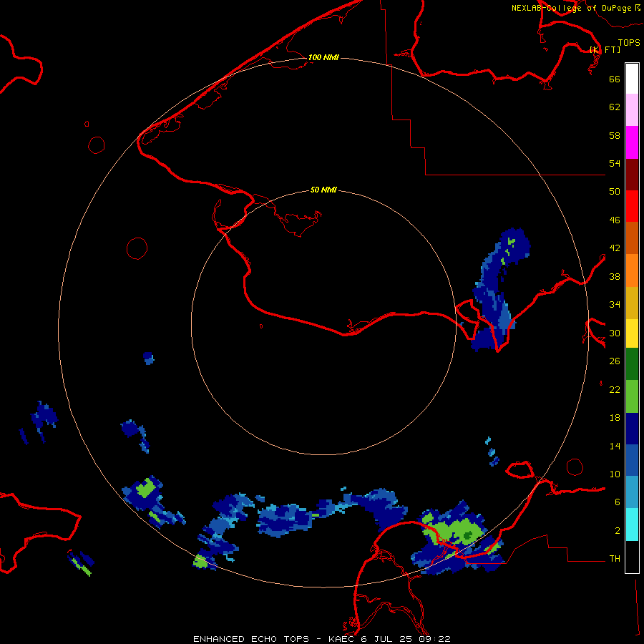Click the ENHANCED ECHO TOPS title text
This screenshot has width=644, height=644.
(251, 639)
